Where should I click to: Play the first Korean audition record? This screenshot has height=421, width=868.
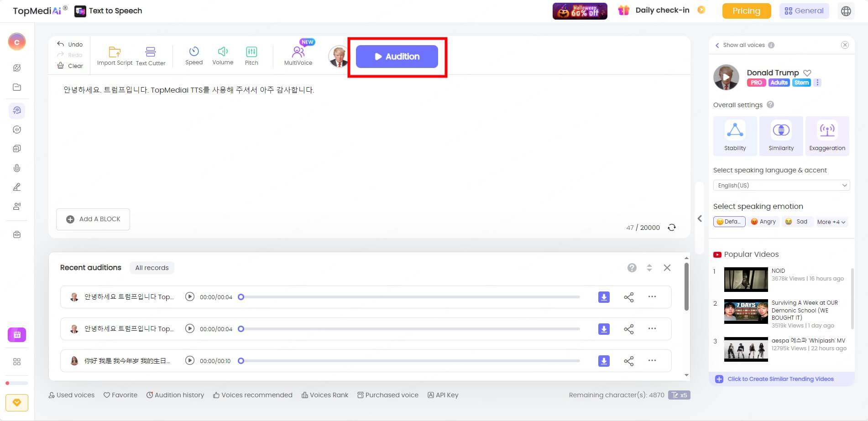click(x=190, y=296)
